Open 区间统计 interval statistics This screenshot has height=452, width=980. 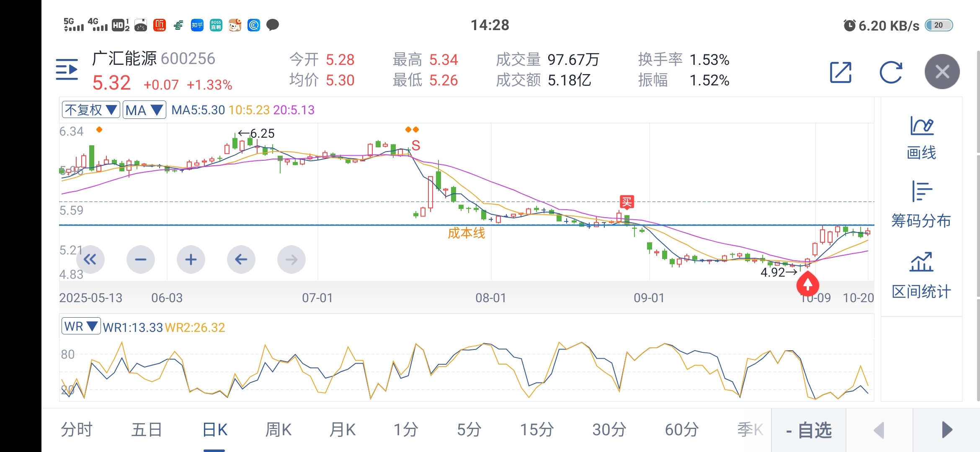click(x=921, y=275)
